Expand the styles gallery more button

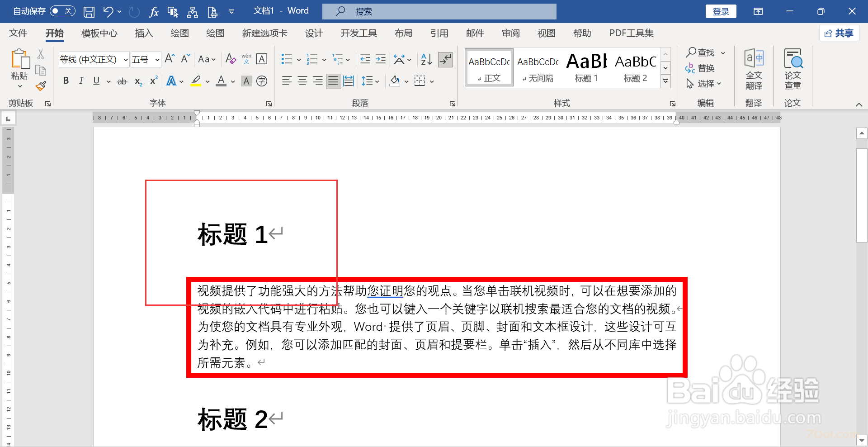coord(665,81)
